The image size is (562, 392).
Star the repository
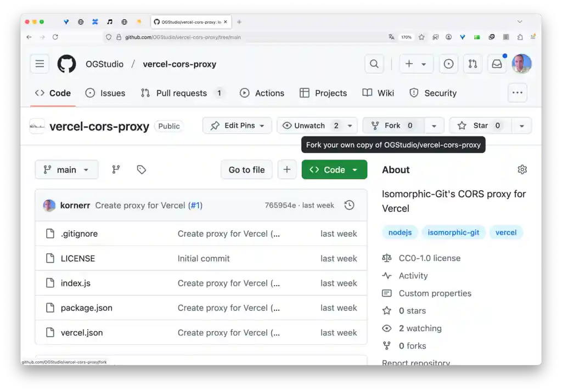tap(480, 126)
